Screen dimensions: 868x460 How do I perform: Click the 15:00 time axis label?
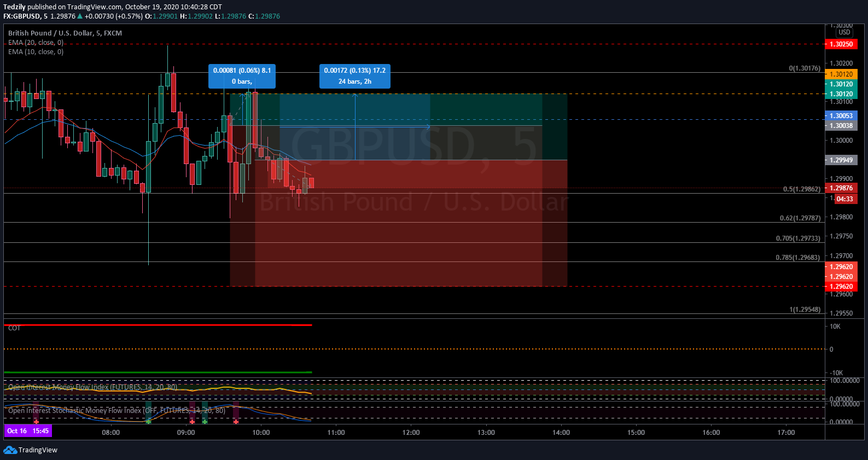[636, 433]
